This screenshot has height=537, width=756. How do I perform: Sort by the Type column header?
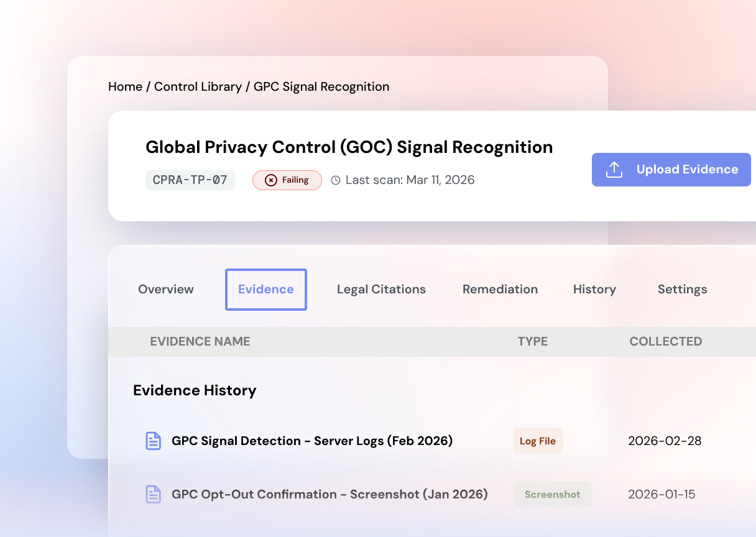532,341
